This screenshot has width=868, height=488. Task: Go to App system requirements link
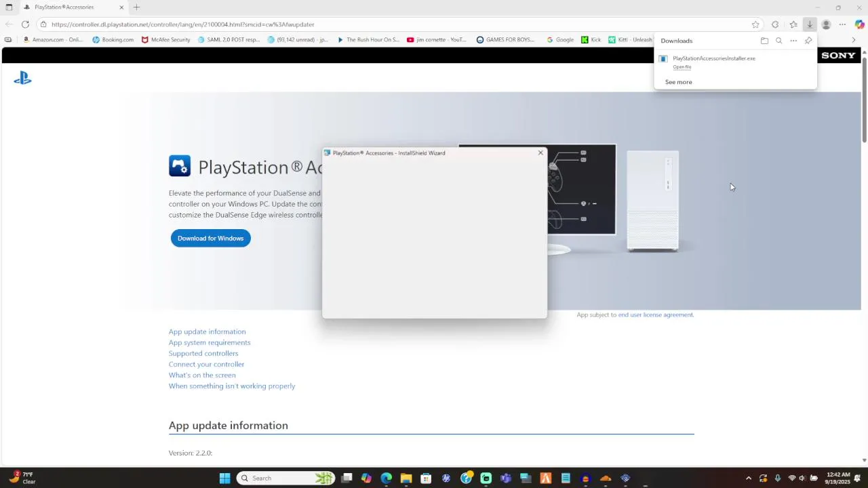(x=210, y=343)
